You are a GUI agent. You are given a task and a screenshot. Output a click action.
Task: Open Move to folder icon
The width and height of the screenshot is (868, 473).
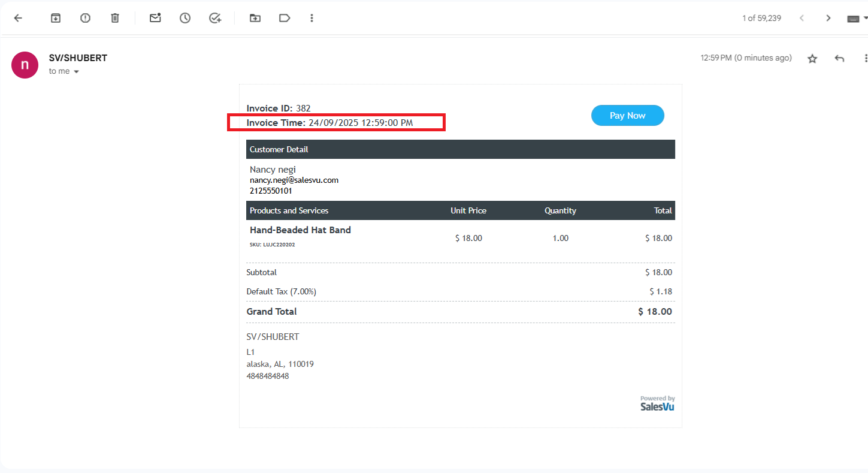(x=255, y=18)
